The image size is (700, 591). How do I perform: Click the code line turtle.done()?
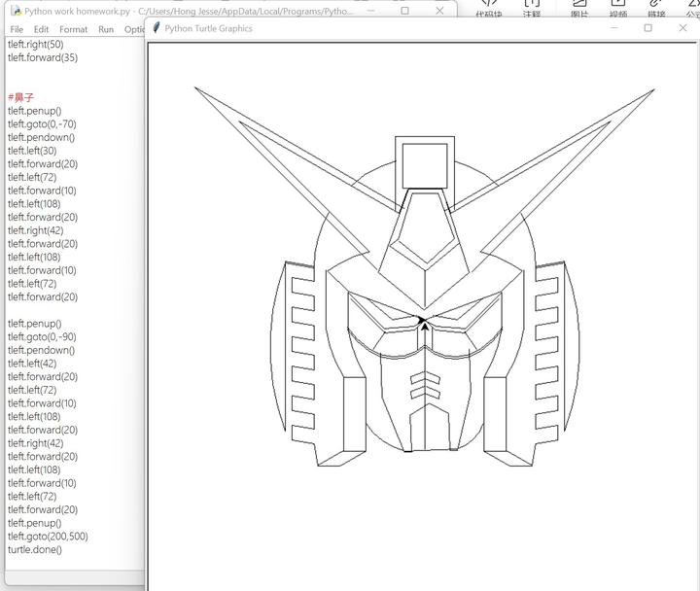(35, 549)
